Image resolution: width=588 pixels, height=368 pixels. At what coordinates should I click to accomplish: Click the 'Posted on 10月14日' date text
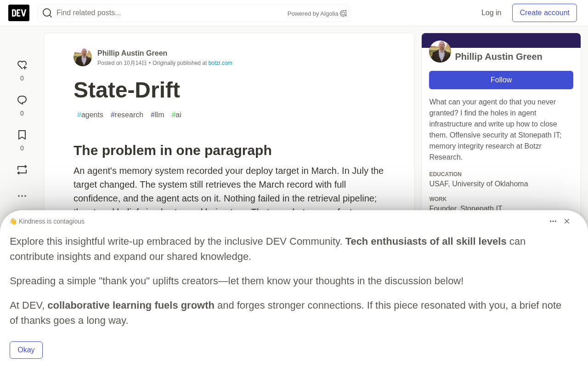click(x=122, y=63)
